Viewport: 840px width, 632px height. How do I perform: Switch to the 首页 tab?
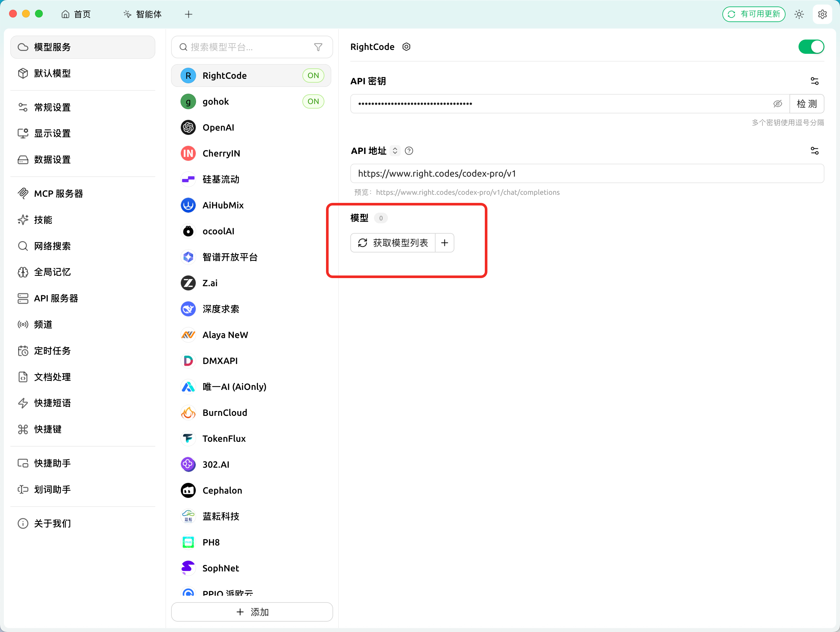[76, 15]
